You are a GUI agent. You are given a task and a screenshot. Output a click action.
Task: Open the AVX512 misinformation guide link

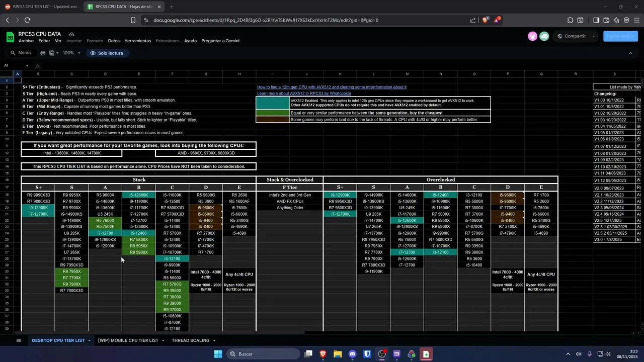click(332, 87)
